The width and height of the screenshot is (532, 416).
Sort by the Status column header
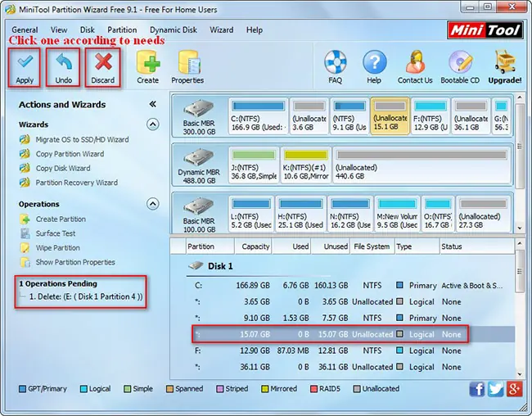tap(476, 246)
